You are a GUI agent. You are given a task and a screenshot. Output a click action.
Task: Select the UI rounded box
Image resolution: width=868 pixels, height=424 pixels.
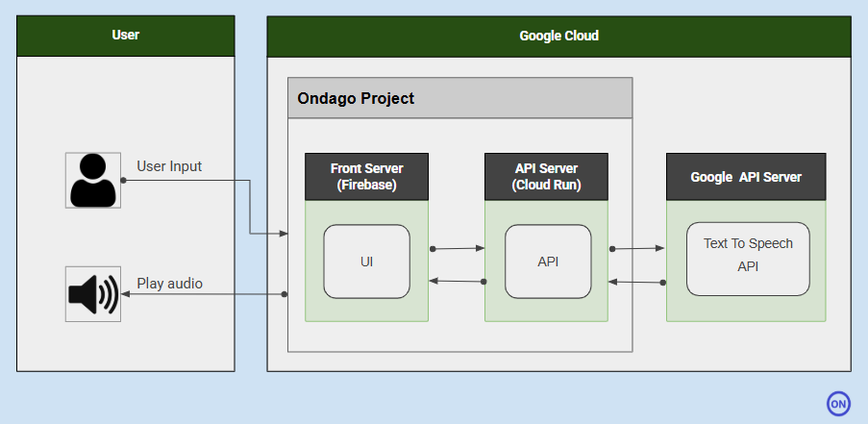click(366, 262)
